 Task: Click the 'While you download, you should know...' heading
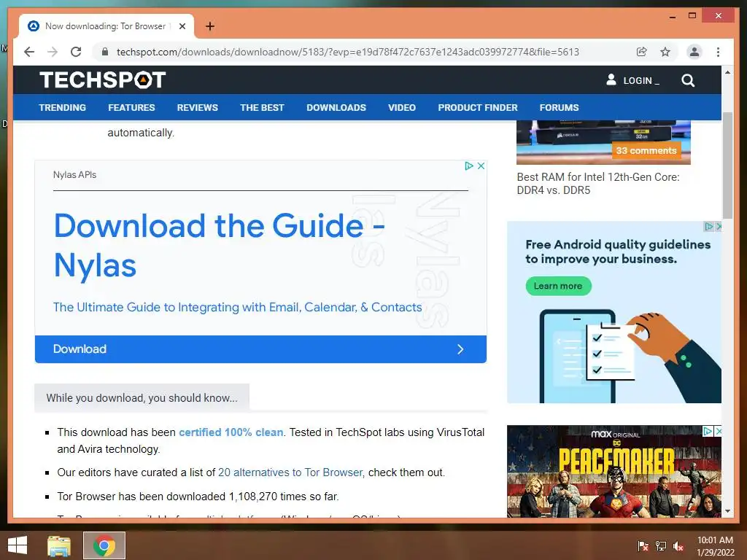click(142, 398)
